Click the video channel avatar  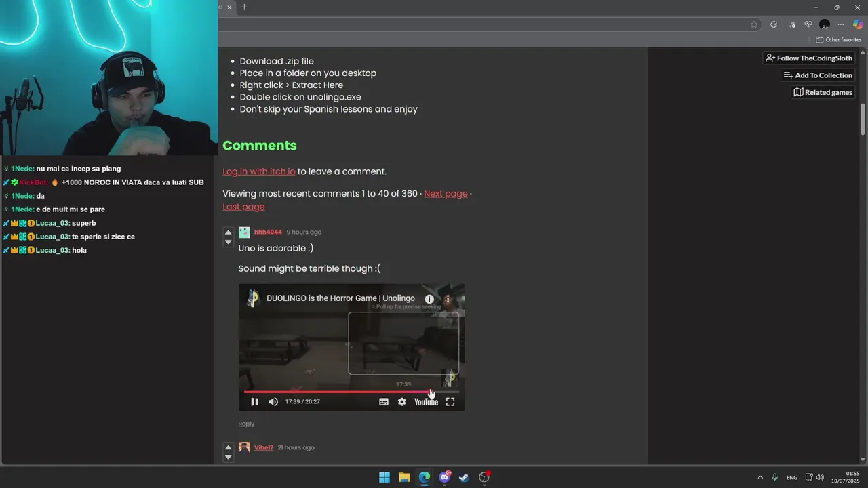click(x=253, y=298)
